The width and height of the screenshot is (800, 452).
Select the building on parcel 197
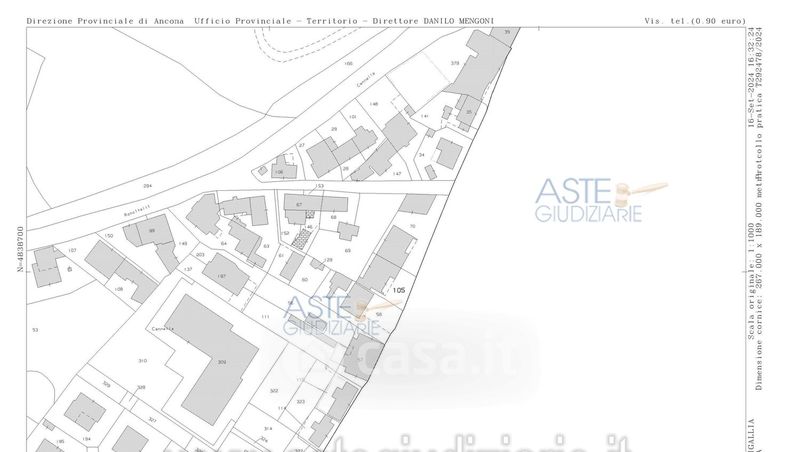coord(226,274)
